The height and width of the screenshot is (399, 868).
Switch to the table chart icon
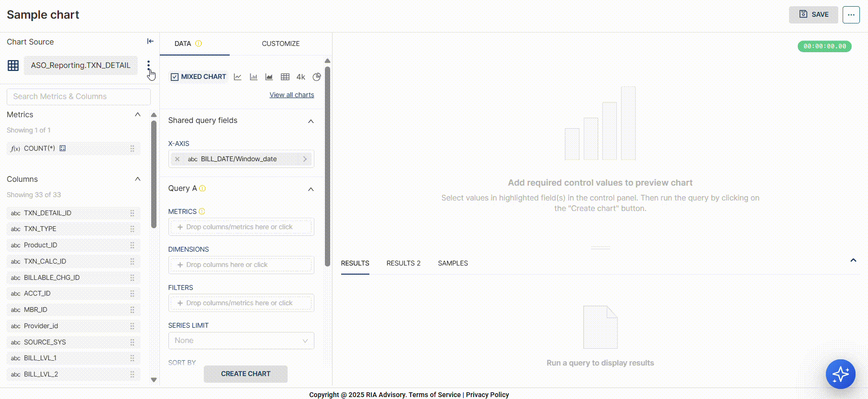click(285, 77)
